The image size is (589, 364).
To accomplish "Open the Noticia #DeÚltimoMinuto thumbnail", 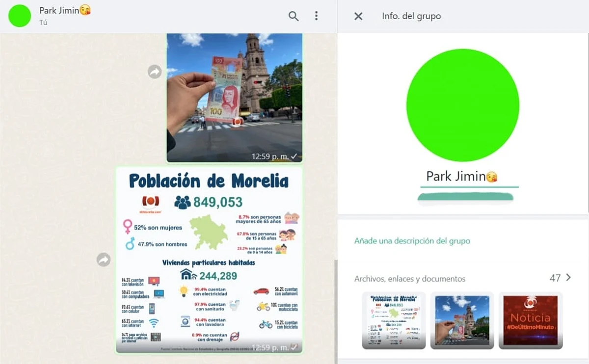I will pyautogui.click(x=531, y=320).
